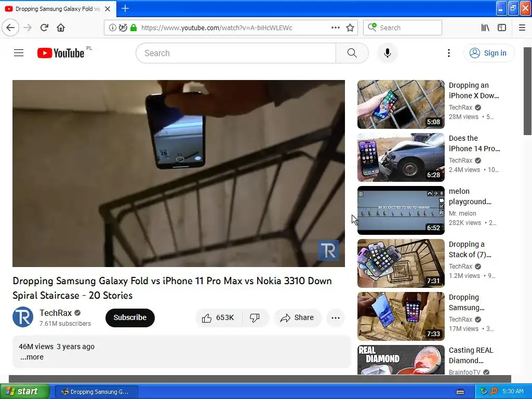Dislike the video with thumbs-down
The width and height of the screenshot is (532, 399).
pos(255,317)
